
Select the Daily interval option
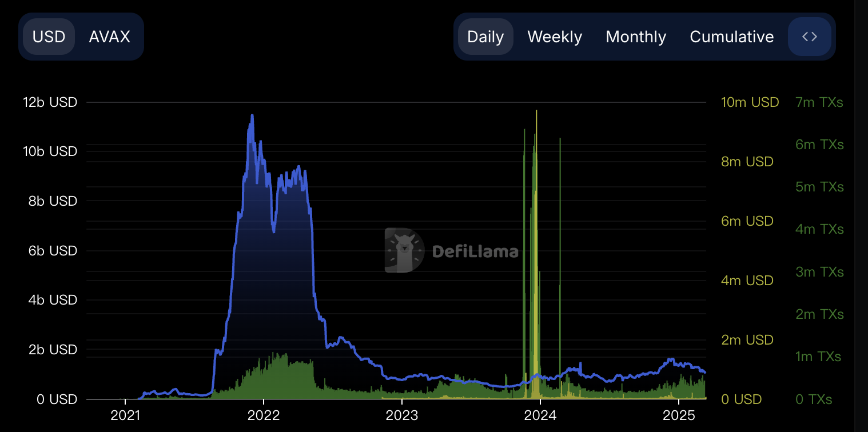[485, 37]
